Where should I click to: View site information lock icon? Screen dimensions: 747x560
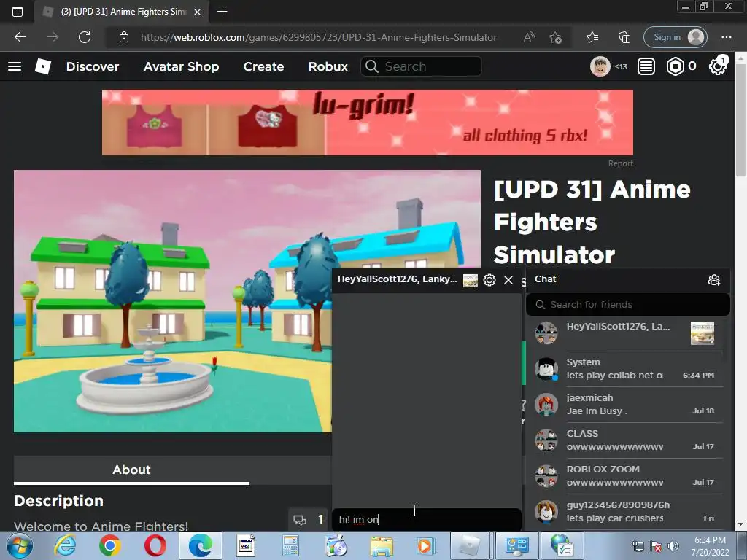(124, 37)
